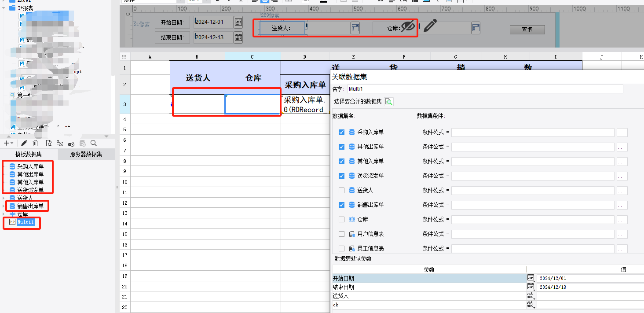Open calendar picker beside 结束日期 field
Screen dimensions: 644x313
point(238,37)
